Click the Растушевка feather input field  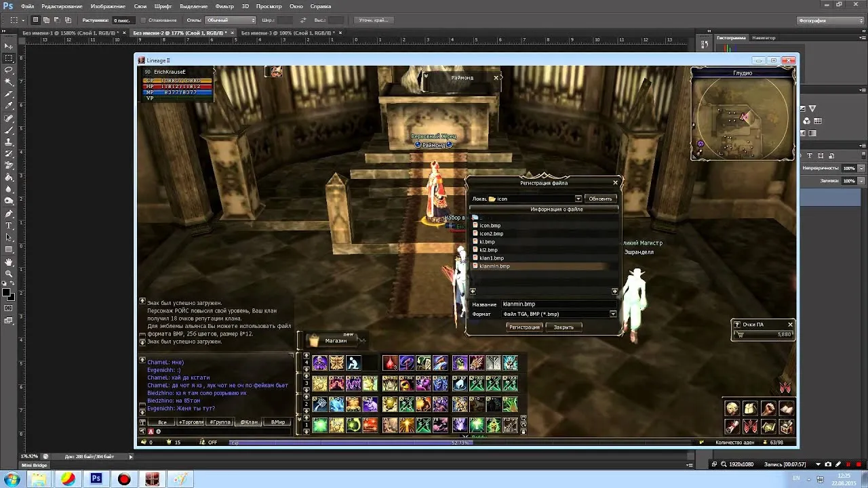click(123, 20)
